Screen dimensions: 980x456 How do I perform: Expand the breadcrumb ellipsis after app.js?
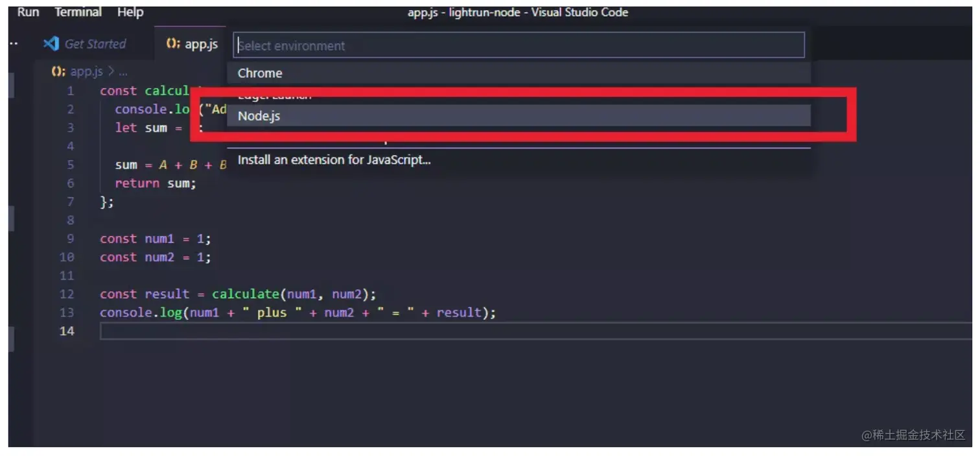tap(122, 72)
